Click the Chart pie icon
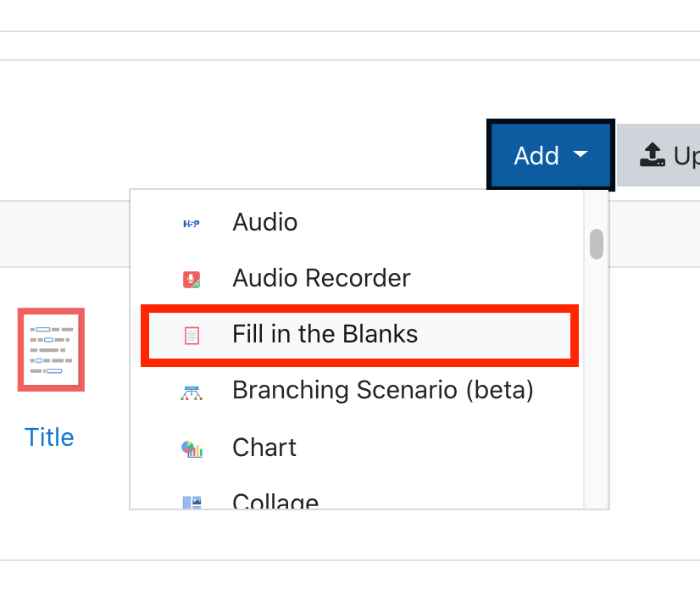Image resolution: width=700 pixels, height=612 pixels. (192, 449)
